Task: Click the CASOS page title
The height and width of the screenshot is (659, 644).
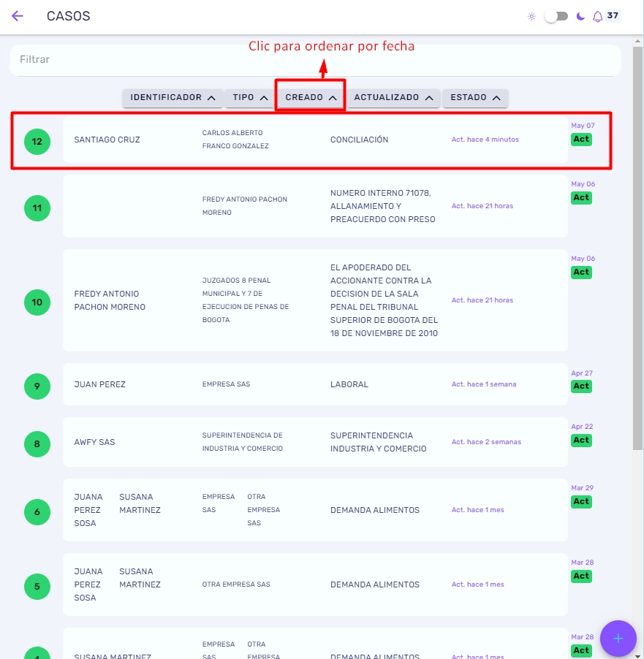Action: click(68, 16)
